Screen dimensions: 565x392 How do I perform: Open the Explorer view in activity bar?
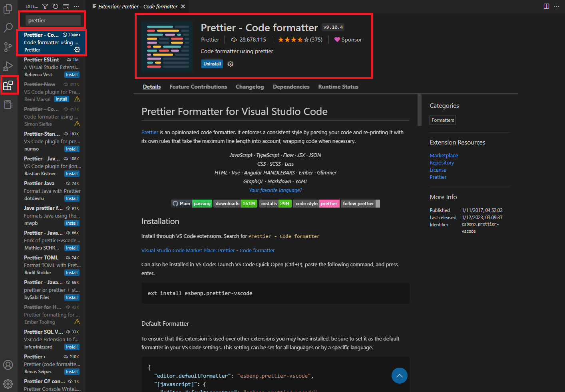pos(8,8)
